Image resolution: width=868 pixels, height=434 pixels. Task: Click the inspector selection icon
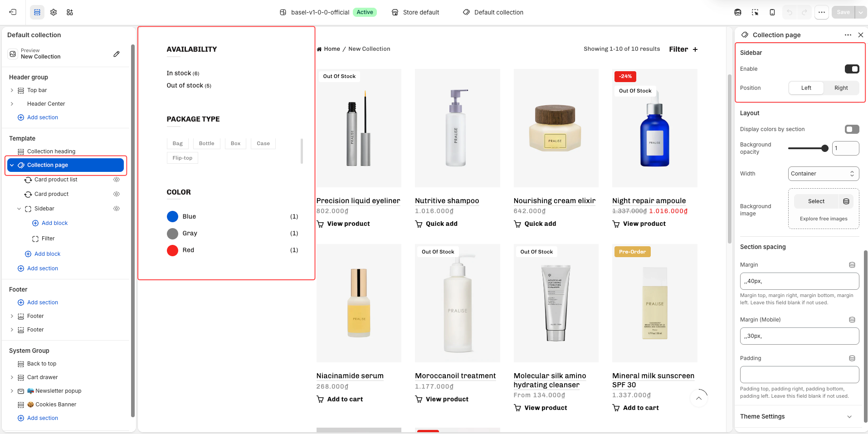tap(755, 12)
